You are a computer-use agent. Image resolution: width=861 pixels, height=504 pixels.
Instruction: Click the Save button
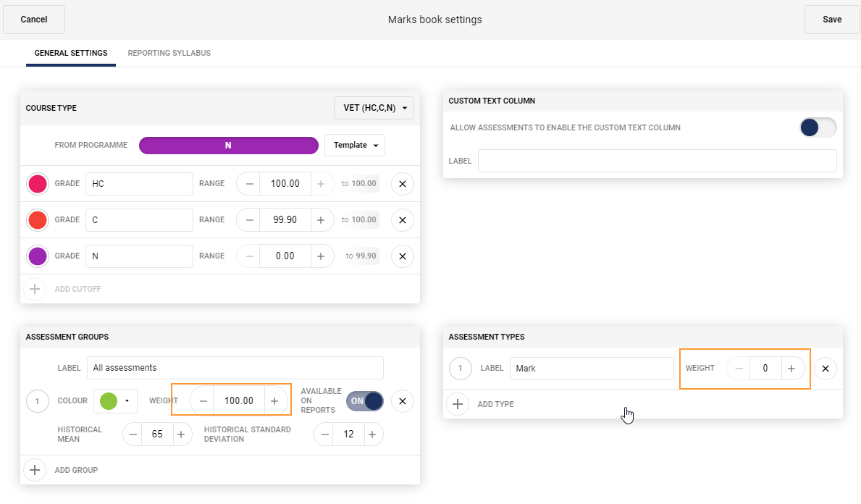(831, 20)
